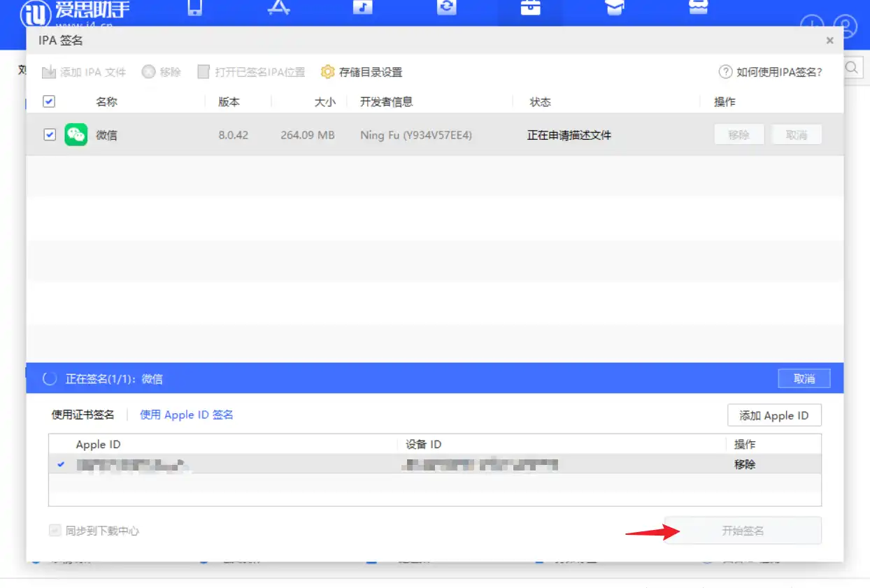Toggle the select-all checkbox in the header
Screen dimensions: 870x588
(x=49, y=102)
